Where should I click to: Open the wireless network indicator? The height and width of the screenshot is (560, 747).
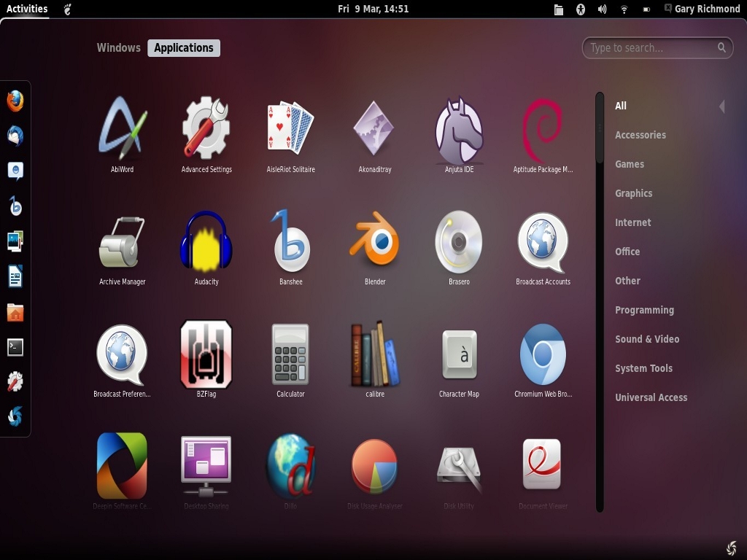click(624, 9)
